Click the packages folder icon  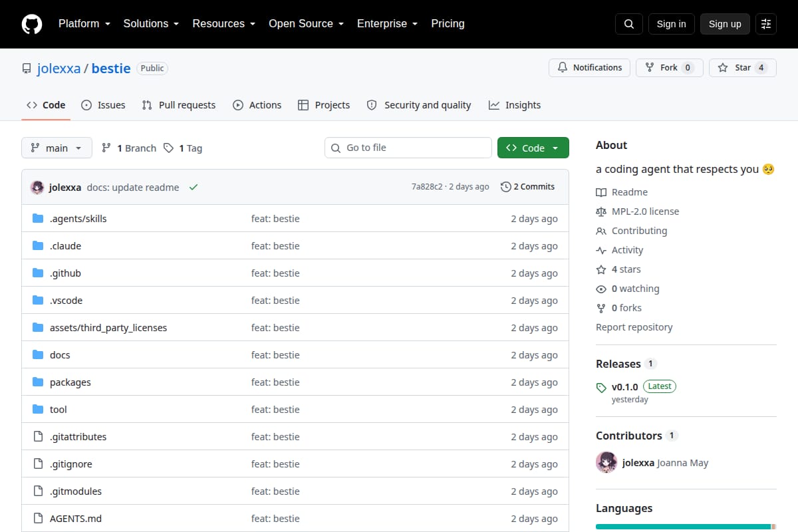pyautogui.click(x=38, y=382)
